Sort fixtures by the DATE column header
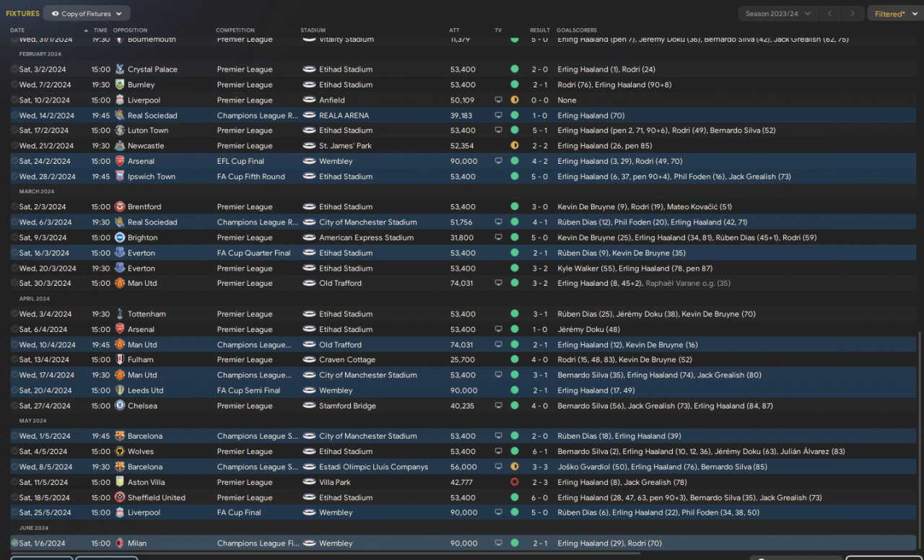 coord(17,30)
